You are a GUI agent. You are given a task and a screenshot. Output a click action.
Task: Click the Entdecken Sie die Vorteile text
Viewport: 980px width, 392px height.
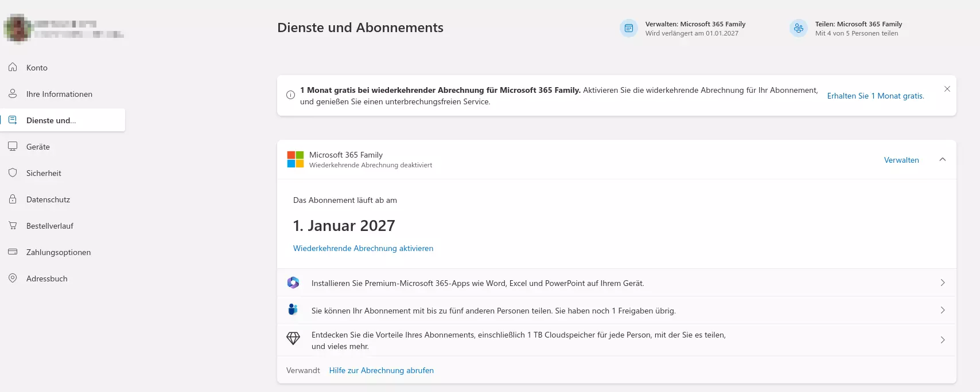[x=519, y=340]
